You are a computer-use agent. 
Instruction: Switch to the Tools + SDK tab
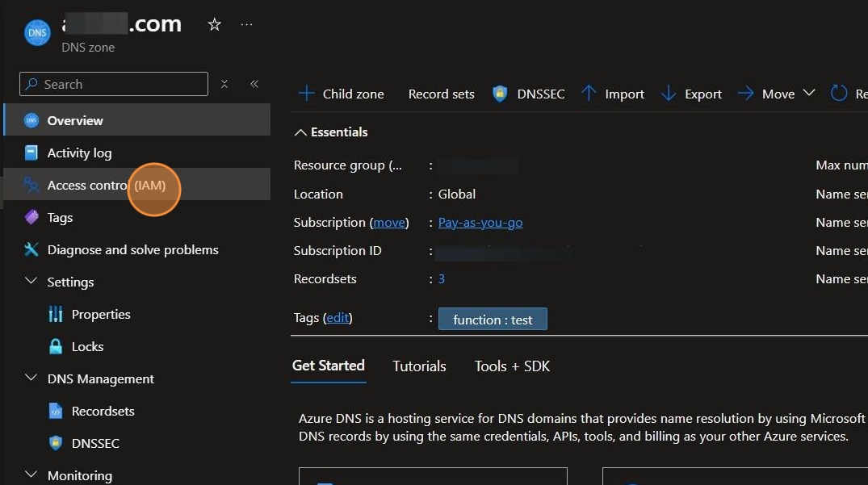512,366
